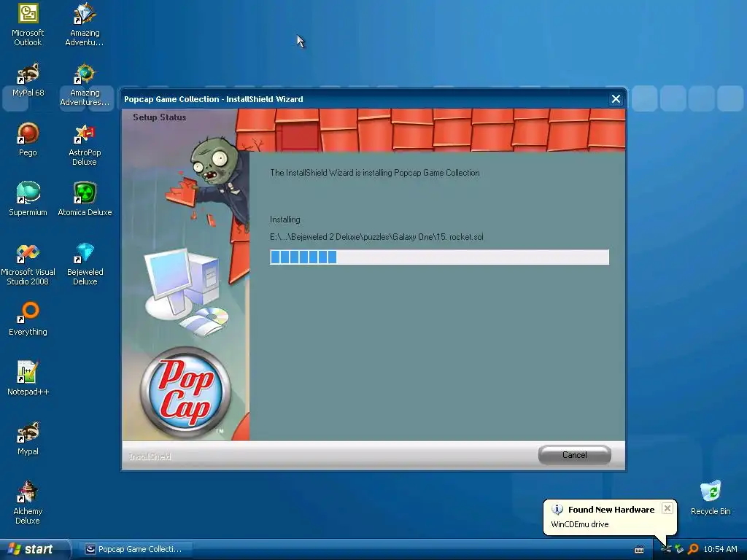Click the Microsoft Visual Studio 2008 icon
The width and height of the screenshot is (747, 560).
[x=28, y=264]
